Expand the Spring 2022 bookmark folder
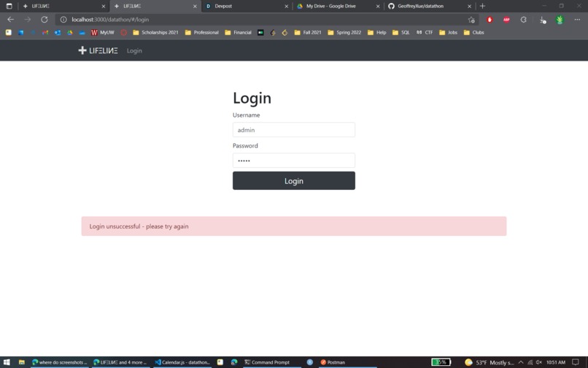Image resolution: width=588 pixels, height=368 pixels. click(344, 33)
